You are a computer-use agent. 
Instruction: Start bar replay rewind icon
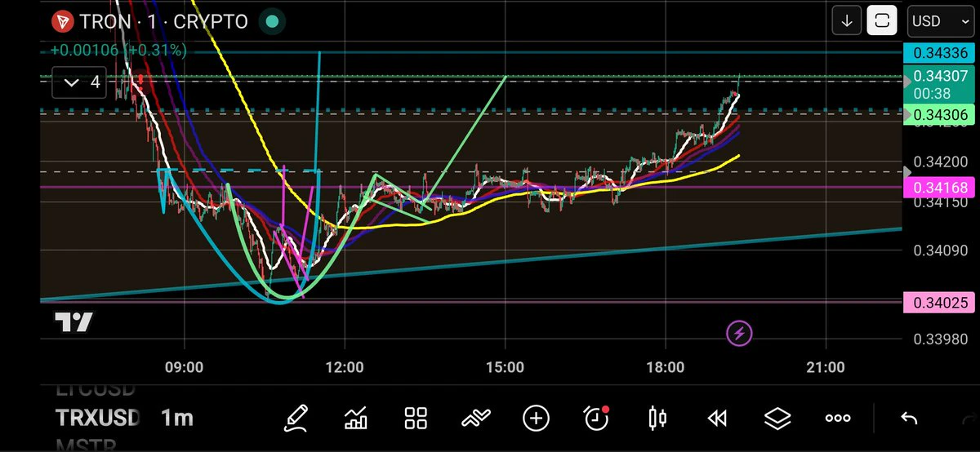click(x=717, y=419)
